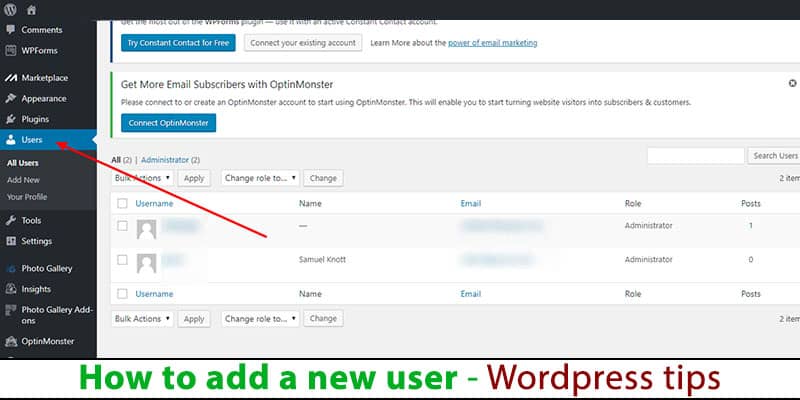
Task: Click the Marketplace sidebar icon
Action: 11,78
